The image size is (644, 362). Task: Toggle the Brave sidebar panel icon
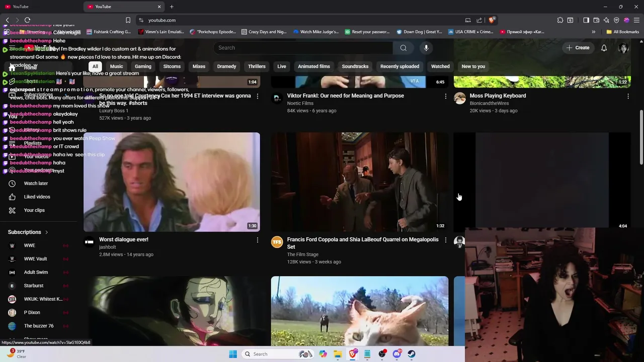[x=586, y=20]
